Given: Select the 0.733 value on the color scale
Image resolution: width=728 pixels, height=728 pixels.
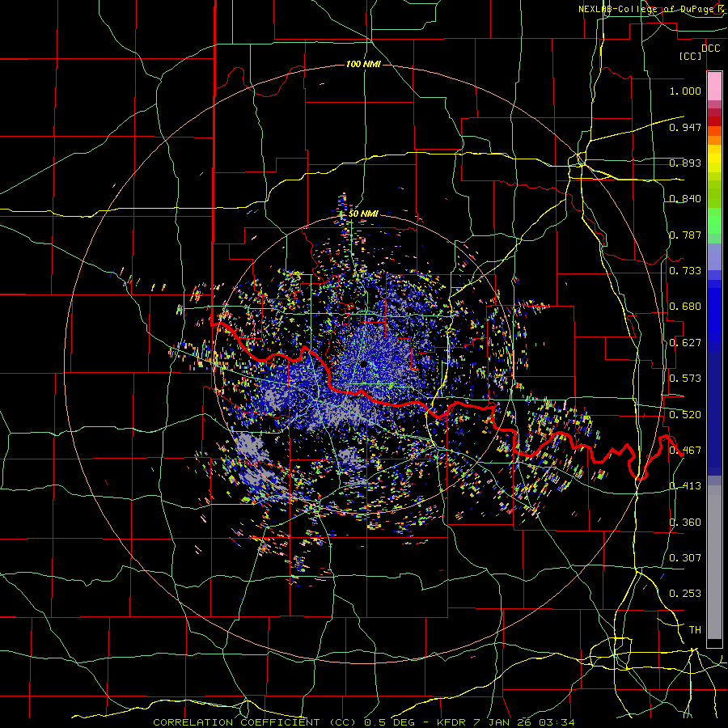Looking at the screenshot, I should coord(685,271).
